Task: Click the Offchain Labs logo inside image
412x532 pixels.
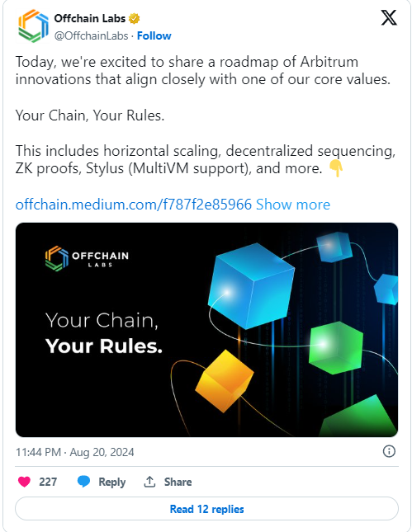Action: tap(87, 258)
